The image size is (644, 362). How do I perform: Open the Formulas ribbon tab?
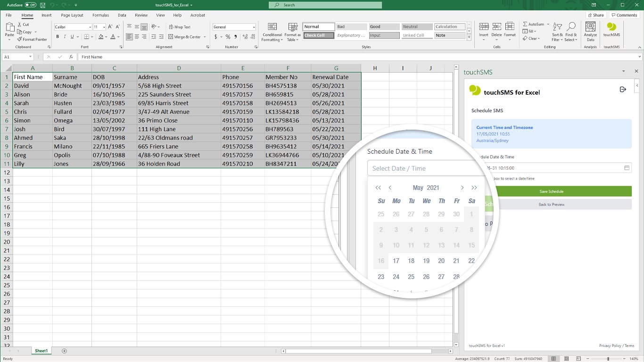tap(100, 15)
